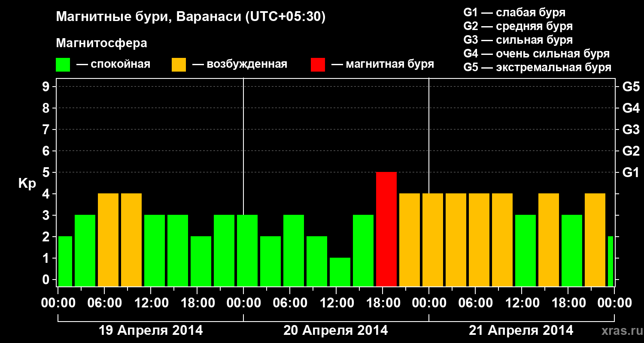Image resolution: width=644 pixels, height=343 pixels.
Task: Select the green Kp 2 bar above 18:00 on 19 April
Action: (201, 261)
